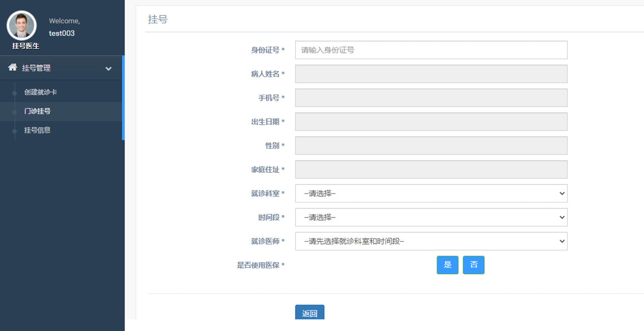Click the 性别 field
644x331 pixels.
[431, 146]
